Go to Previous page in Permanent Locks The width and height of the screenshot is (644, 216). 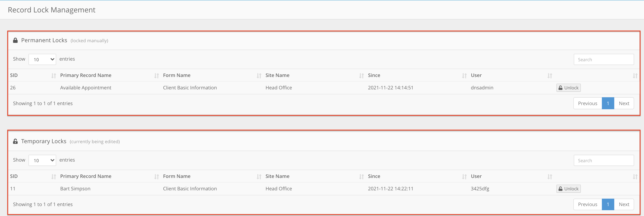(587, 103)
